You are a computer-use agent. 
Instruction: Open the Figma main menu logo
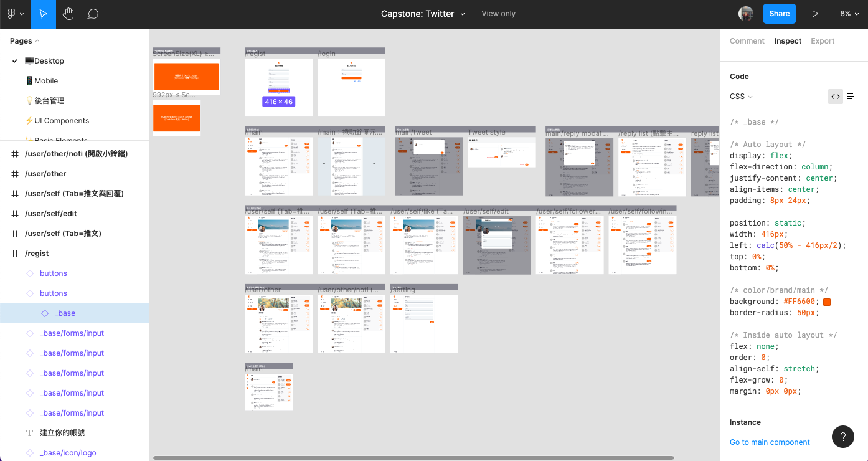tap(14, 14)
